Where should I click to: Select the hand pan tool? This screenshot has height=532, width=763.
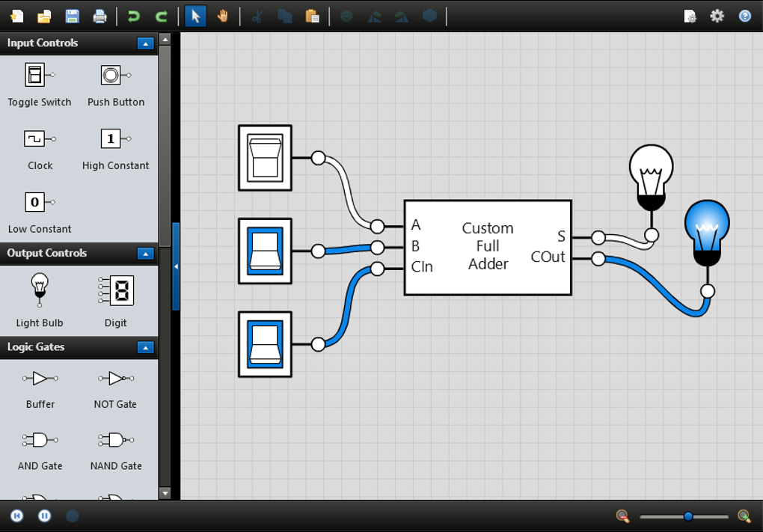coord(223,16)
